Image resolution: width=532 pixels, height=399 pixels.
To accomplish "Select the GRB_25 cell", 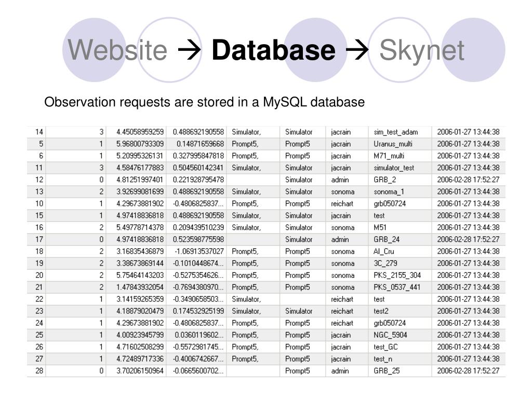I will 387,371.
